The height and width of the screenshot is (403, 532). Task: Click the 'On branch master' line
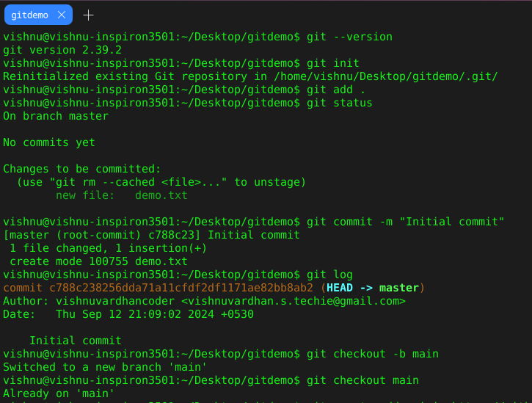[x=56, y=116]
